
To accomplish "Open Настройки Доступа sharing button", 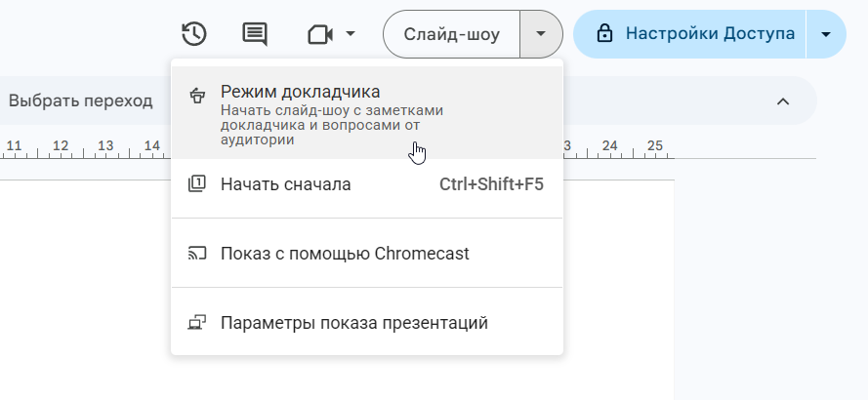I will tap(710, 34).
